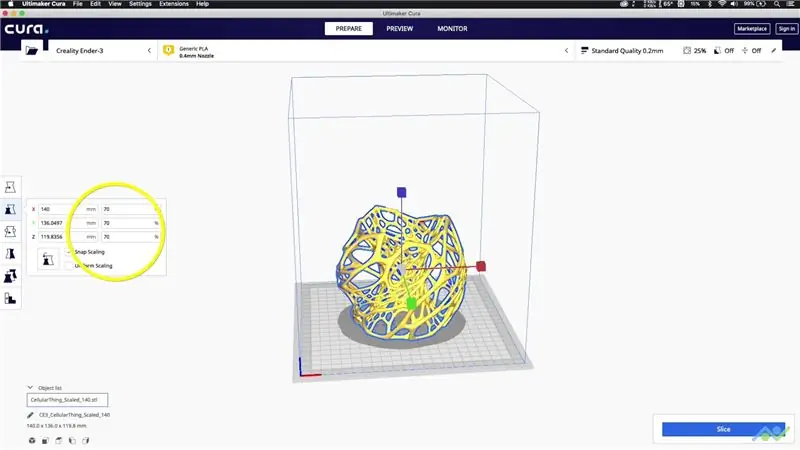Screen dimensions: 800x450
Task: Select the Mirror tool in left toolbar
Action: coord(10,254)
